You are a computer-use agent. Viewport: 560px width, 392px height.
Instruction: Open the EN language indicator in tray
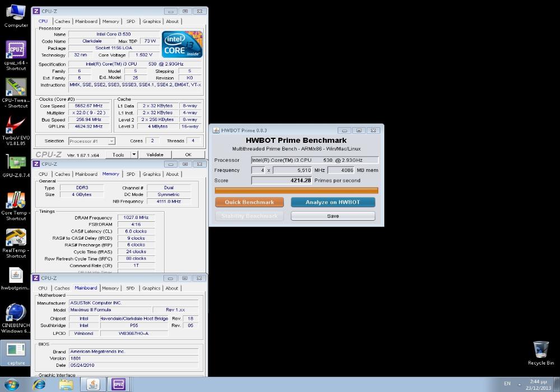pos(507,384)
